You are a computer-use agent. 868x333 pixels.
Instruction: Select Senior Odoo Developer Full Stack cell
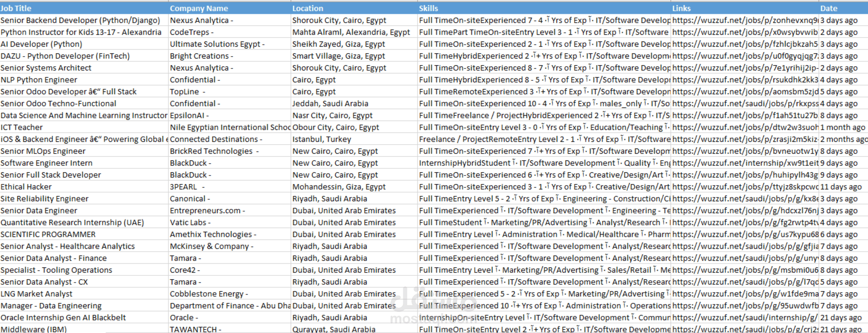[x=84, y=91]
